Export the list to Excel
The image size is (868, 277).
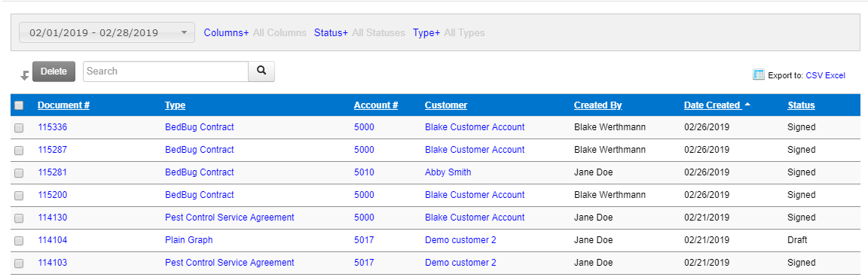pyautogui.click(x=836, y=75)
